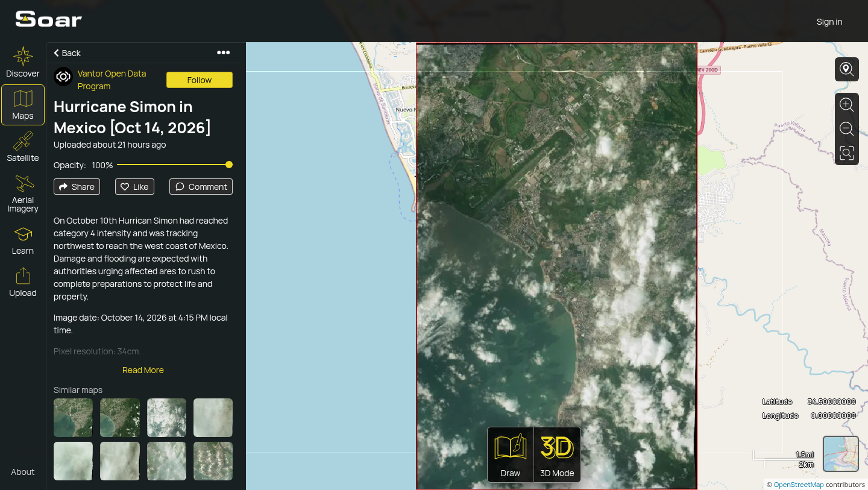Viewport: 868px width, 490px height.
Task: Follow Vantor Open Data Program
Action: 200,80
